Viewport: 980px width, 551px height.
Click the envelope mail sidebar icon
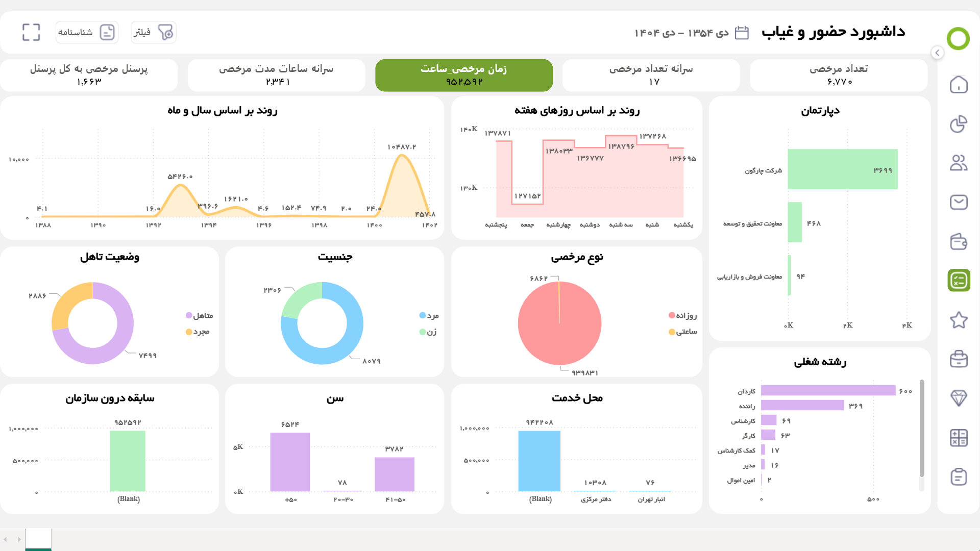click(x=958, y=202)
